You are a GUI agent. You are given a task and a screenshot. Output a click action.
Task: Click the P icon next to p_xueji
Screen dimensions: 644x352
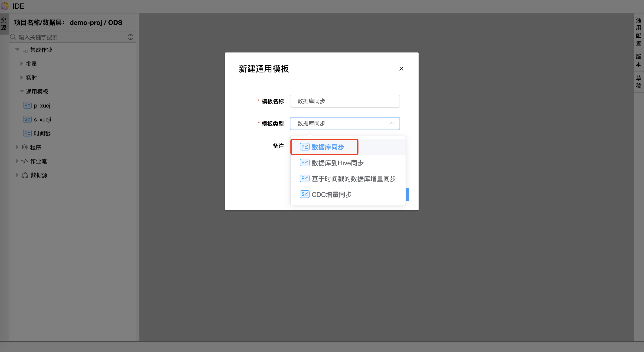(x=27, y=105)
